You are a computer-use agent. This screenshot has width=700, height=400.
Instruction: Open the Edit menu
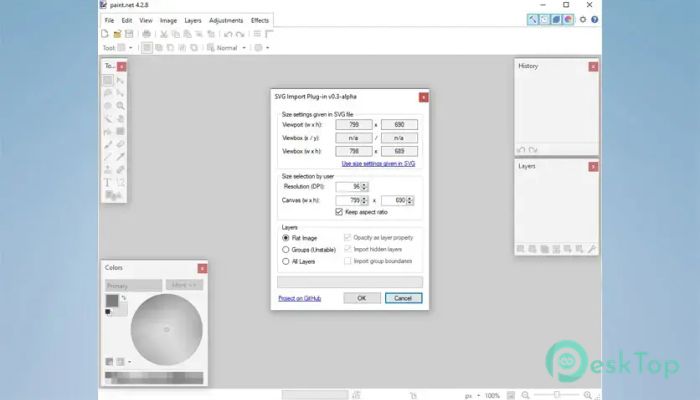click(127, 21)
